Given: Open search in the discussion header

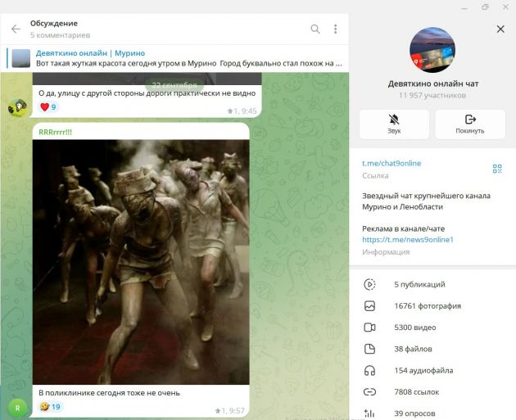Looking at the screenshot, I should pos(315,29).
